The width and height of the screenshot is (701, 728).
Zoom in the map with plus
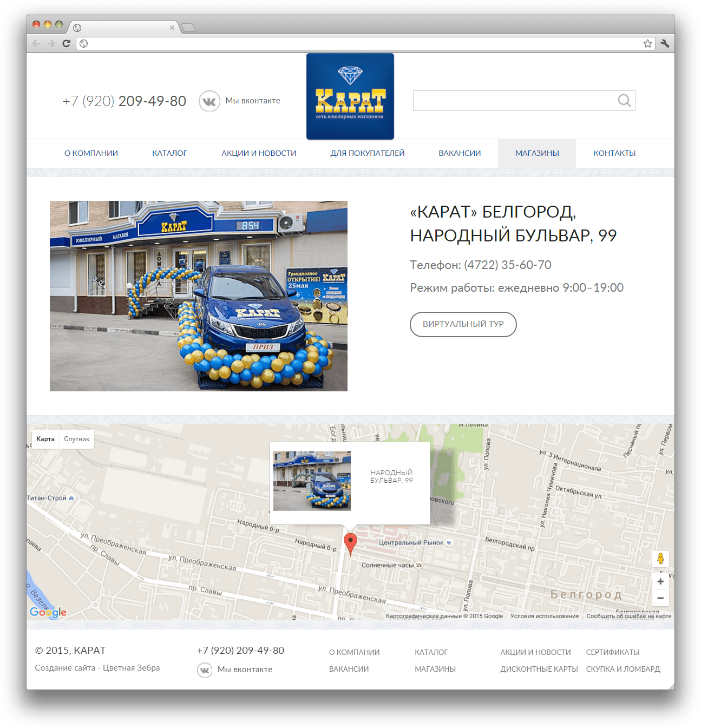(x=660, y=581)
